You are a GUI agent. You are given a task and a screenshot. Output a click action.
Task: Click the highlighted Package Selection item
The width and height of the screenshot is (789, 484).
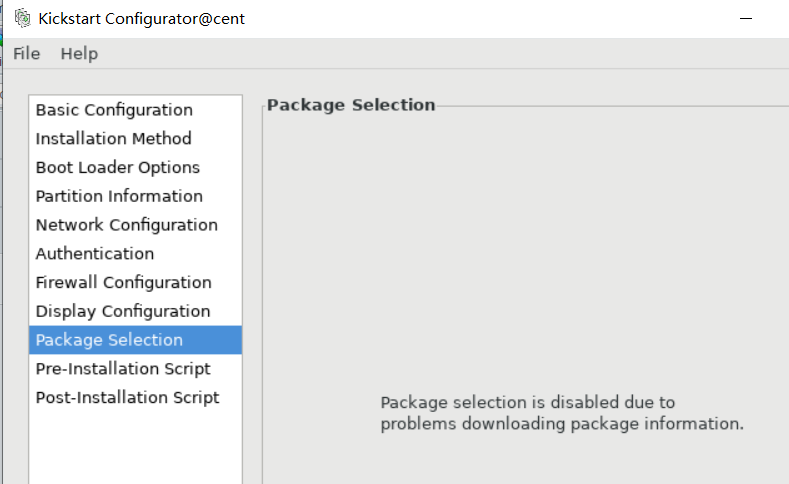135,340
